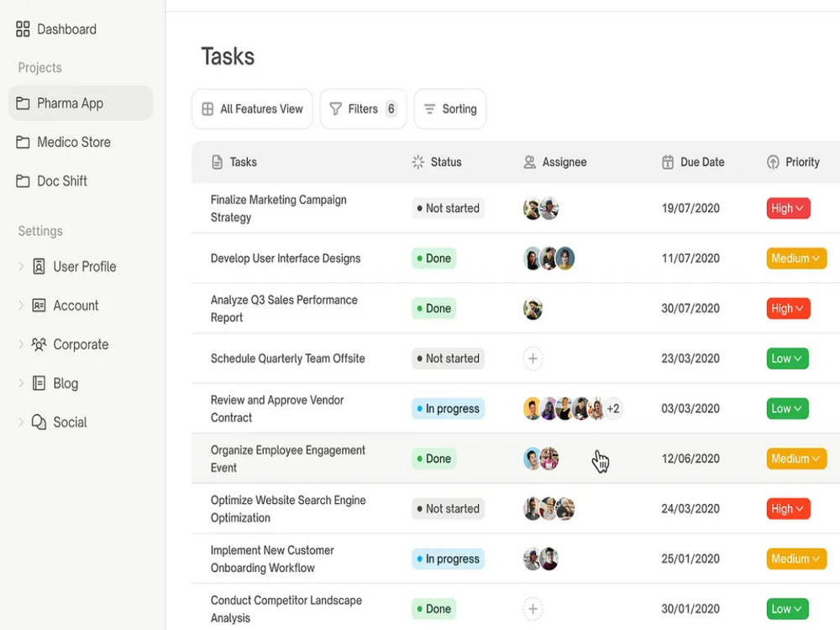Click assignee avatars for Finalize Marketing Campaign Strategy

540,207
